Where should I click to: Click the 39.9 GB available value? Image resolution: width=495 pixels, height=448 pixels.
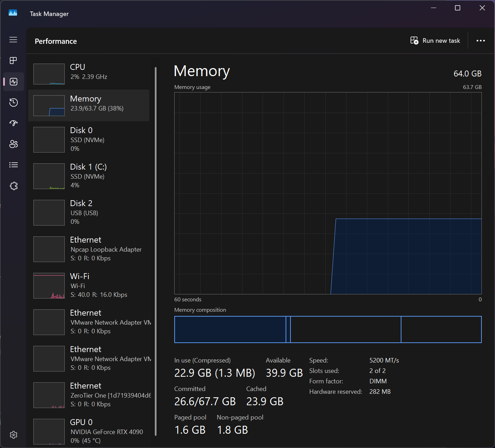point(284,373)
